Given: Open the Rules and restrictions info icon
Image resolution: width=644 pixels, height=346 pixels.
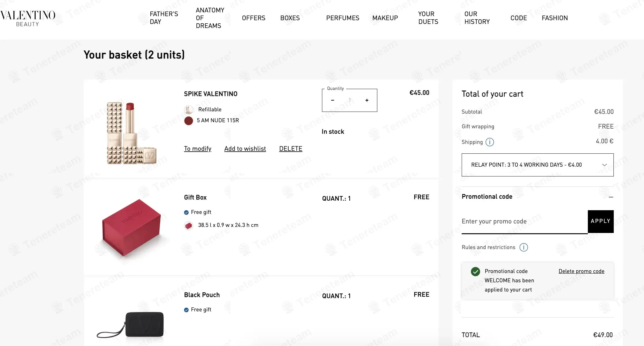Looking at the screenshot, I should click(x=524, y=247).
